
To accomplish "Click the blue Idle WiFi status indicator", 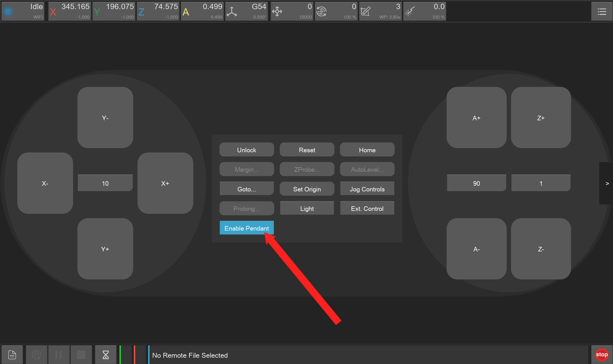I will 9,12.
